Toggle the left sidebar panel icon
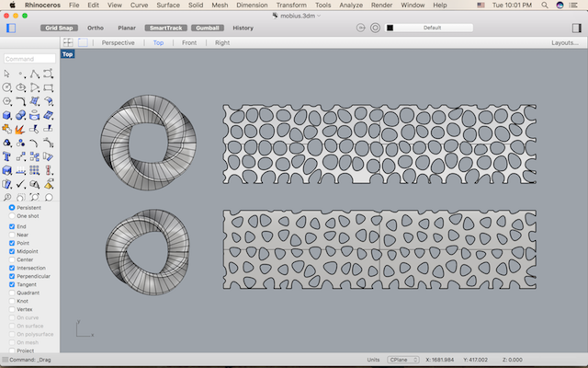This screenshot has width=588, height=368. (11, 28)
